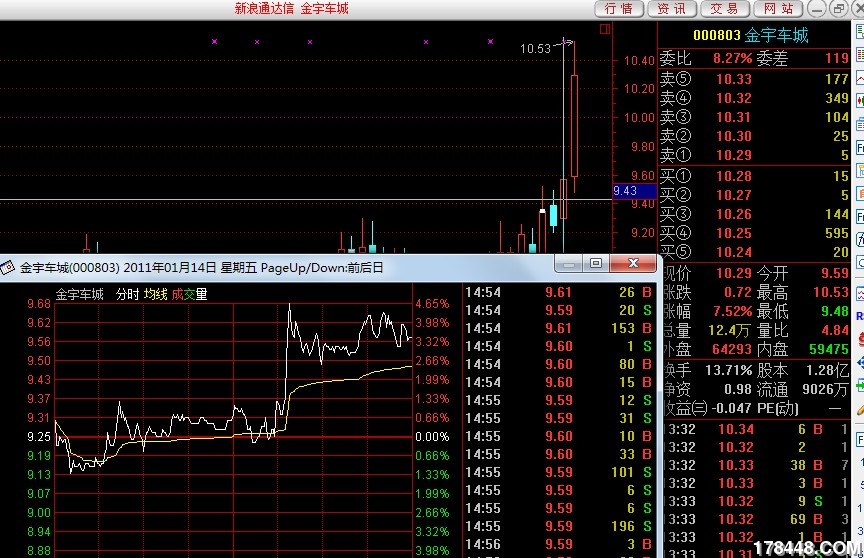Viewport: 864px width, 558px height.
Task: Select sell level 卖④ at 10.32
Action: 754,98
